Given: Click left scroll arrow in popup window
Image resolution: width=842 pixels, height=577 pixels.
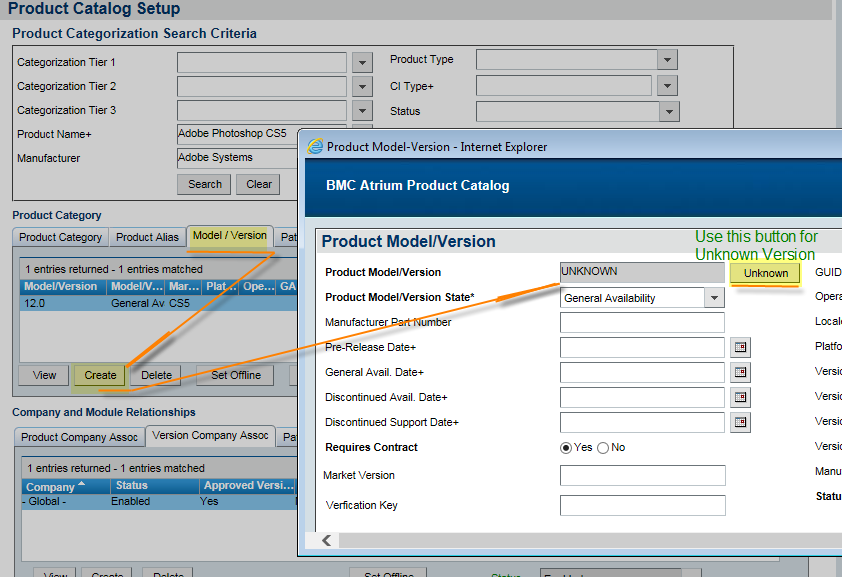Looking at the screenshot, I should click(x=326, y=540).
